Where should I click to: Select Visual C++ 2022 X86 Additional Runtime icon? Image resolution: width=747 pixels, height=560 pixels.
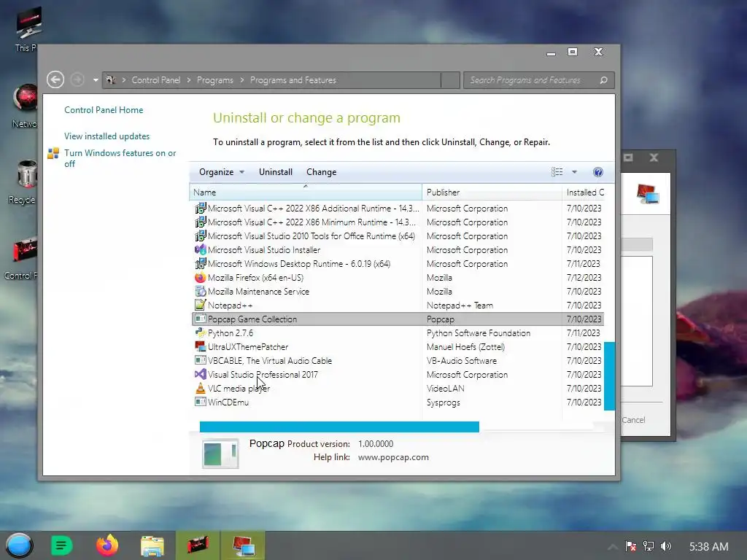pyautogui.click(x=201, y=208)
